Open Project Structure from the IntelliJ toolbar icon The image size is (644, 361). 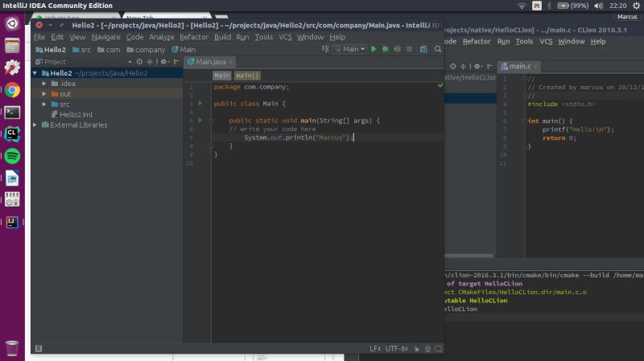(x=423, y=49)
